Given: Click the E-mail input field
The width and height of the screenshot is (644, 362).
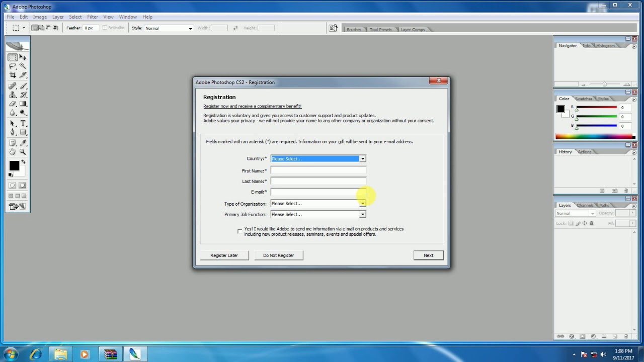Looking at the screenshot, I should (x=318, y=192).
